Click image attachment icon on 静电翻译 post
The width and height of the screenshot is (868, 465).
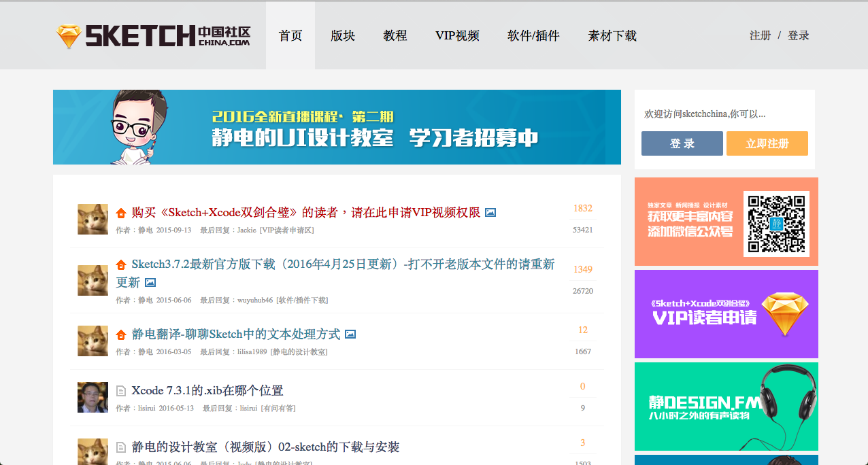(x=350, y=334)
